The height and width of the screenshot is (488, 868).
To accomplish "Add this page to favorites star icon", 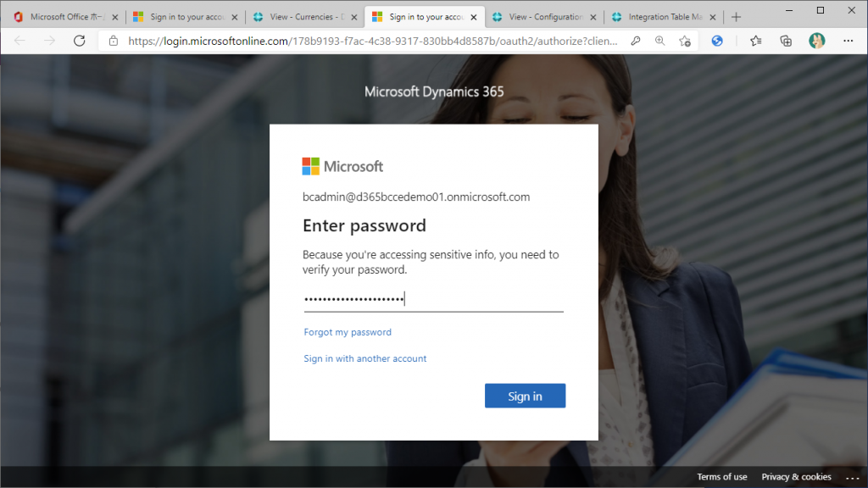I will point(685,41).
